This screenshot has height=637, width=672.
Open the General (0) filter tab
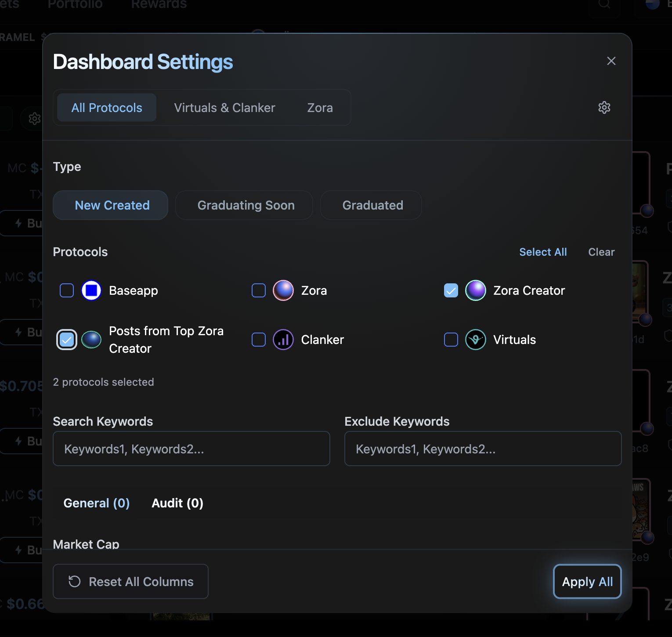97,503
